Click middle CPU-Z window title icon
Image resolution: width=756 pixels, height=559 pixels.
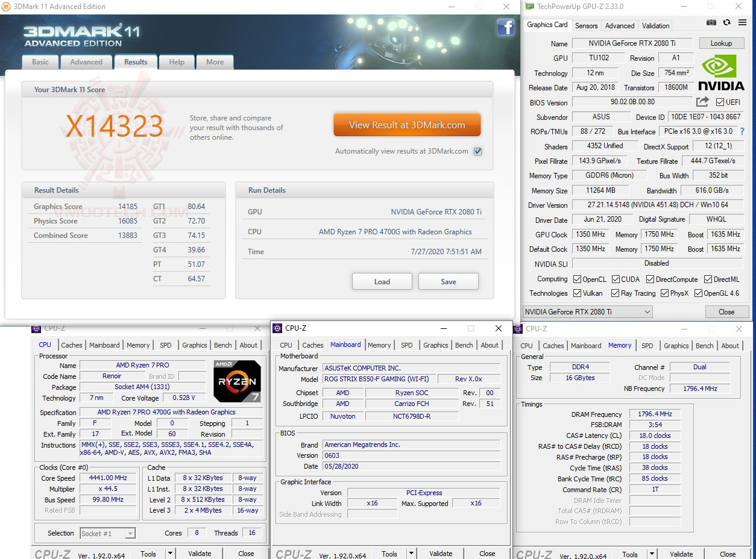(277, 328)
